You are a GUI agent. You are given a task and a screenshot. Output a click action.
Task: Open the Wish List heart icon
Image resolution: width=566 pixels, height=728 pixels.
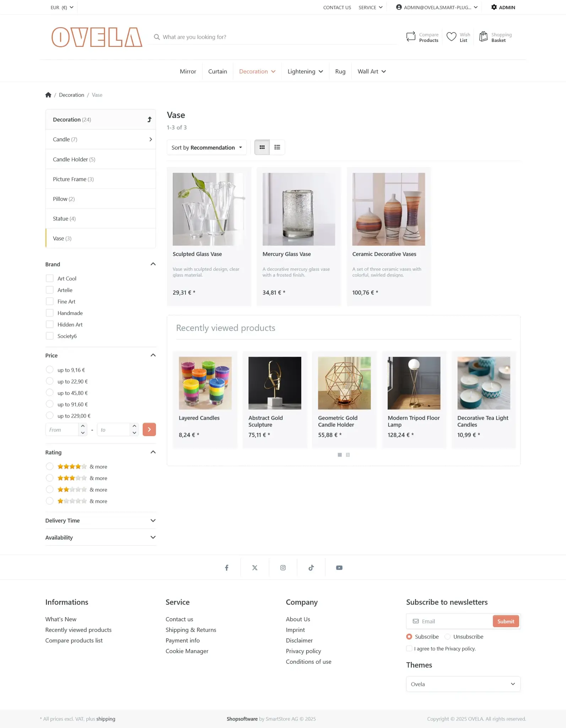[451, 37]
